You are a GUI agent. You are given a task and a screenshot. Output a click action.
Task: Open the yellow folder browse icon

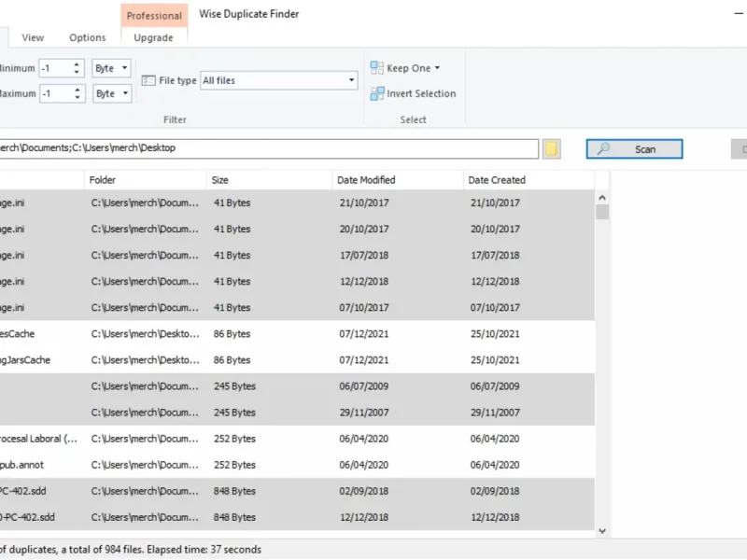[552, 149]
